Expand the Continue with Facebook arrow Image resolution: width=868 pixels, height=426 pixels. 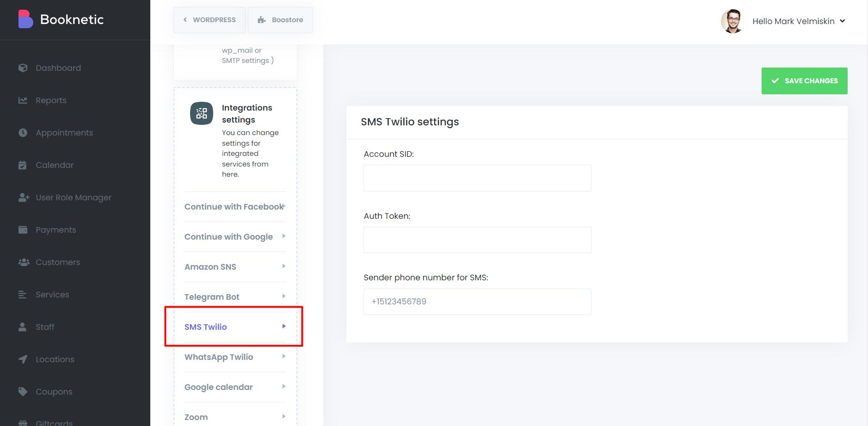point(284,206)
